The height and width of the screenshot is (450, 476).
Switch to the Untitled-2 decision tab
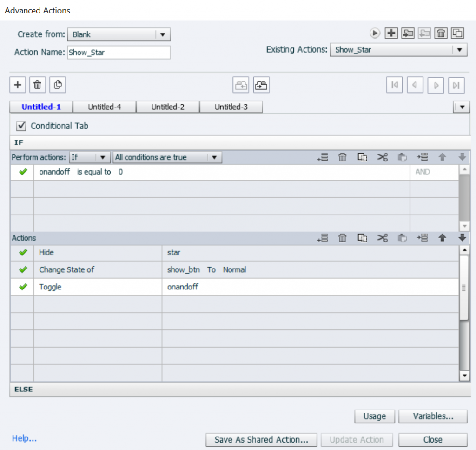[x=168, y=107]
